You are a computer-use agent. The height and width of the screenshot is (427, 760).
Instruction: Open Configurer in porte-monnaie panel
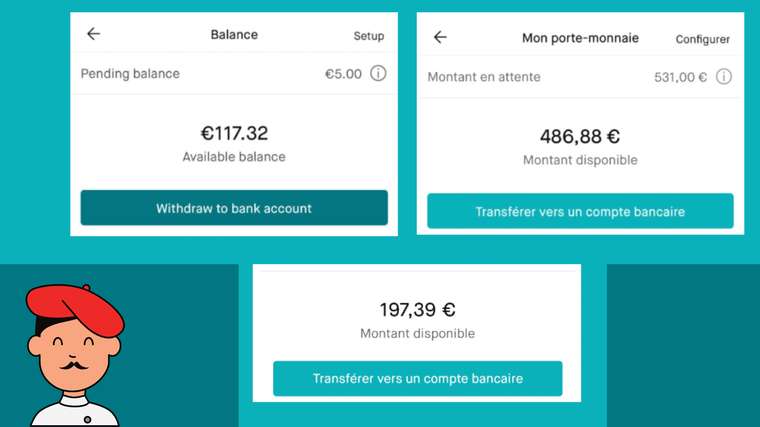coord(702,39)
